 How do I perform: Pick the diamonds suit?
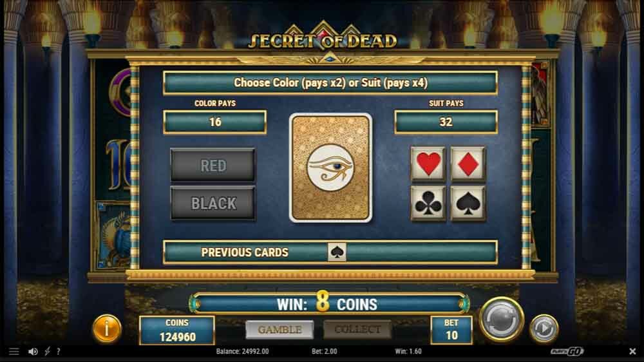coord(468,164)
